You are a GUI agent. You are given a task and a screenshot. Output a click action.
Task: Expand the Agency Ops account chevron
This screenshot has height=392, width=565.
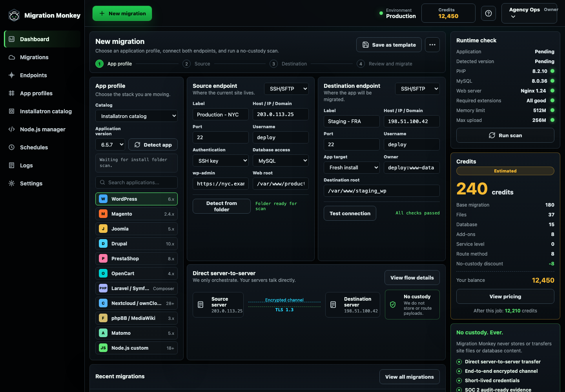(x=513, y=17)
